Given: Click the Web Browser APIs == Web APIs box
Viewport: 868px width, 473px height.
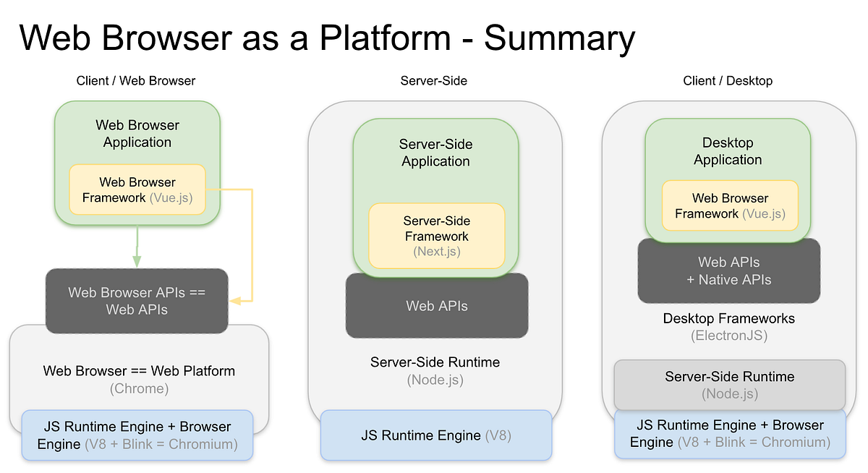Looking at the screenshot, I should tap(137, 301).
